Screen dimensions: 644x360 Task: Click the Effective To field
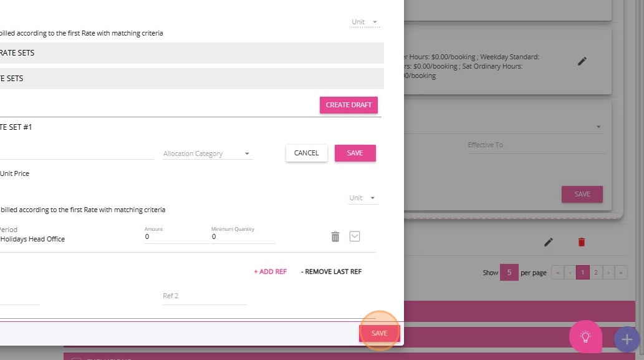pyautogui.click(x=536, y=145)
